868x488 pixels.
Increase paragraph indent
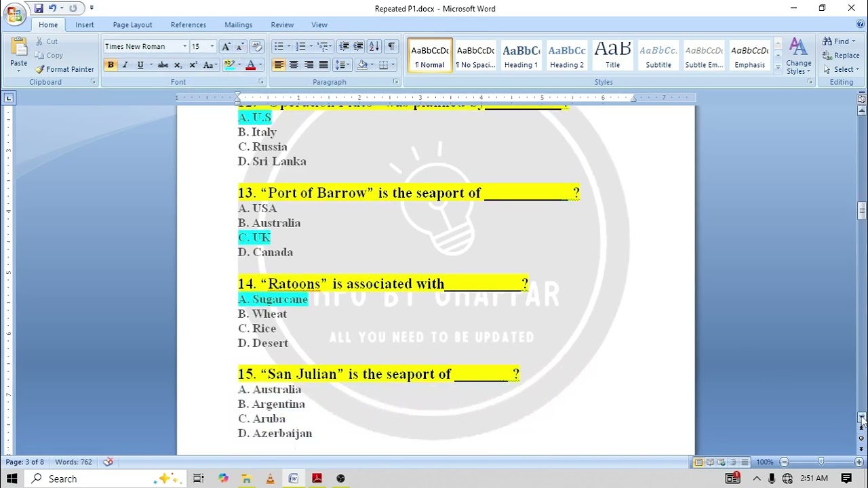point(358,46)
